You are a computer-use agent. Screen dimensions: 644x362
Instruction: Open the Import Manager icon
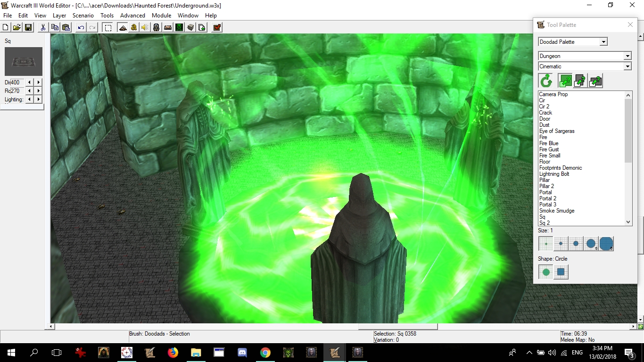[x=202, y=27]
